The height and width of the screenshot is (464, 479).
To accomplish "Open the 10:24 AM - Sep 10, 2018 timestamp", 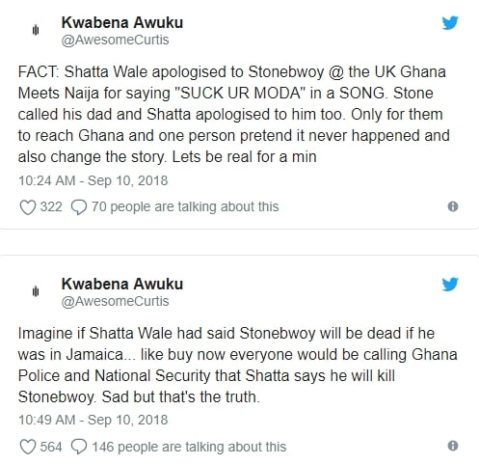I will (93, 181).
